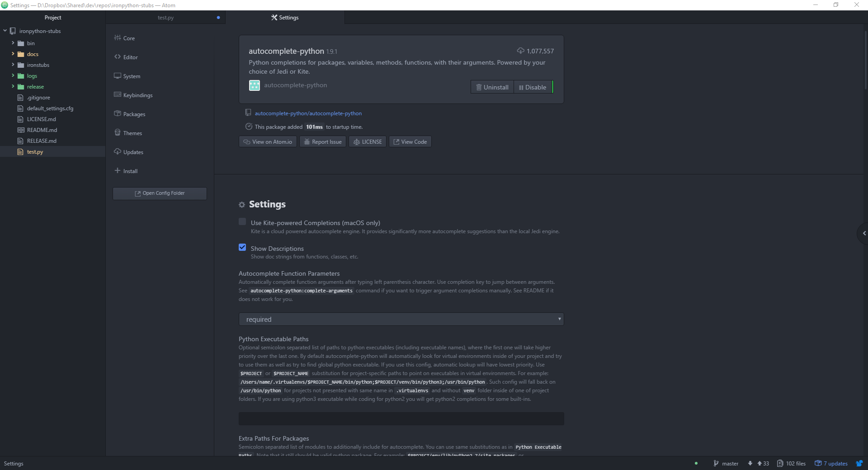This screenshot has height=470, width=868.
Task: Click the repository book icon
Action: [x=248, y=113]
